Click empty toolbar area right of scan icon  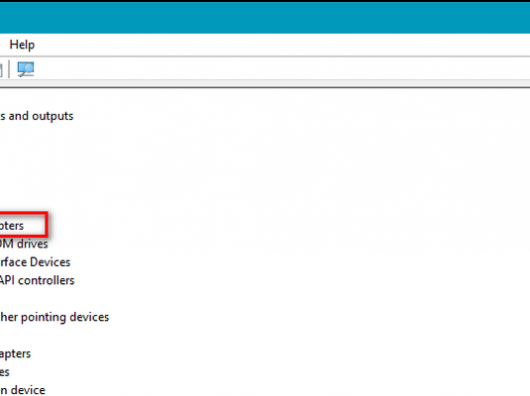[x=282, y=69]
